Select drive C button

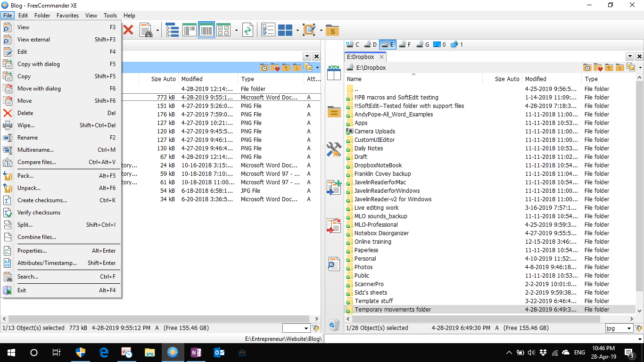pyautogui.click(x=353, y=45)
